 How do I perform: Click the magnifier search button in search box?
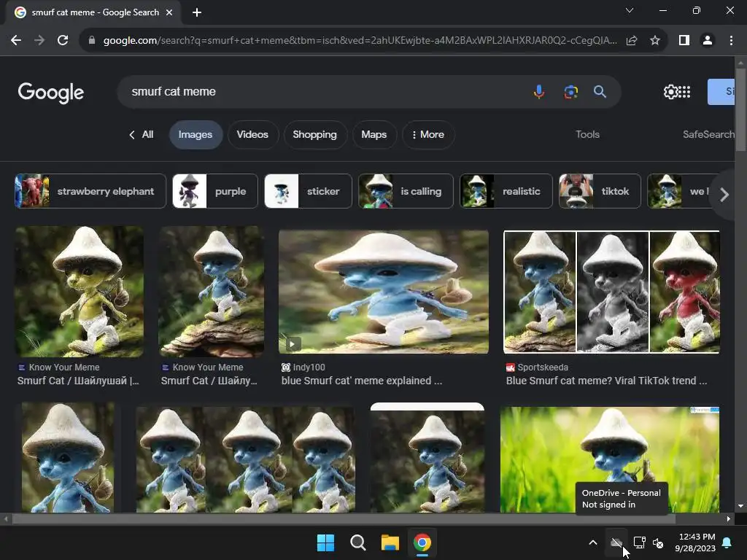(600, 91)
